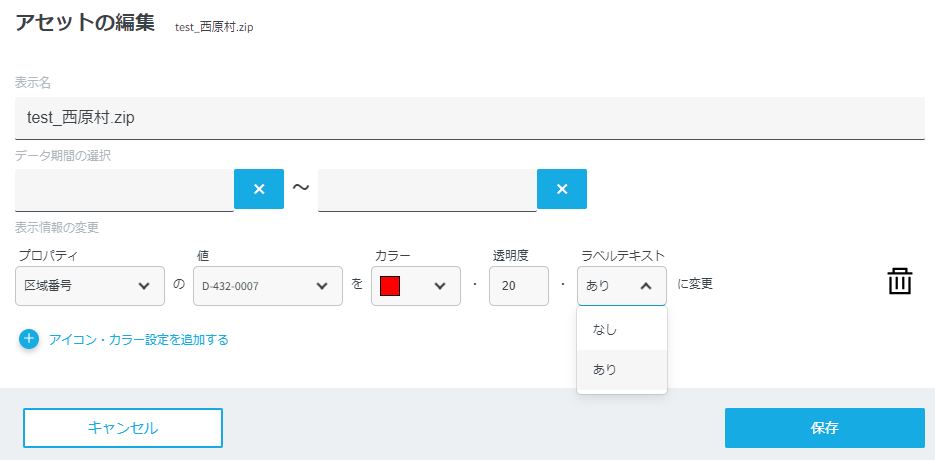Edit the 表示名 text field

[470, 118]
